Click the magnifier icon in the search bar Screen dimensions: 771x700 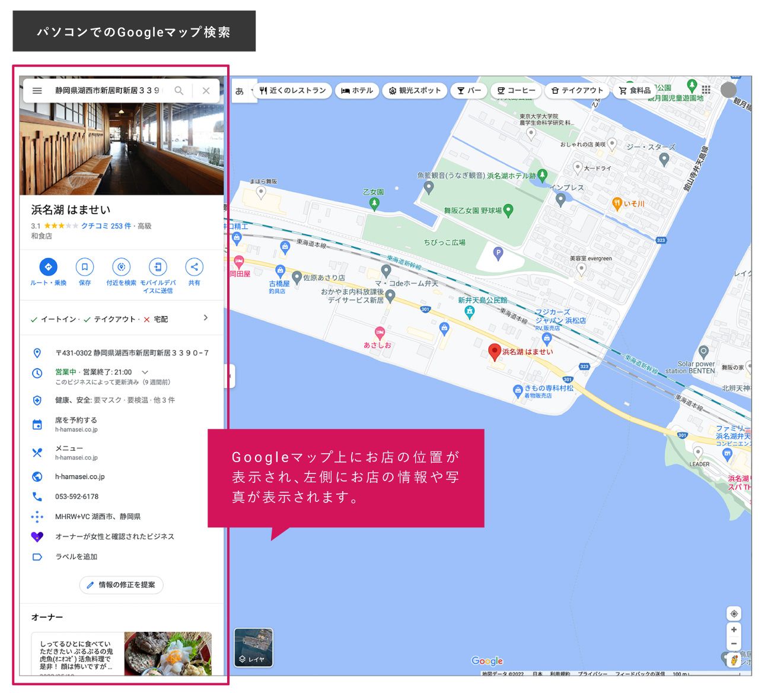click(x=179, y=91)
